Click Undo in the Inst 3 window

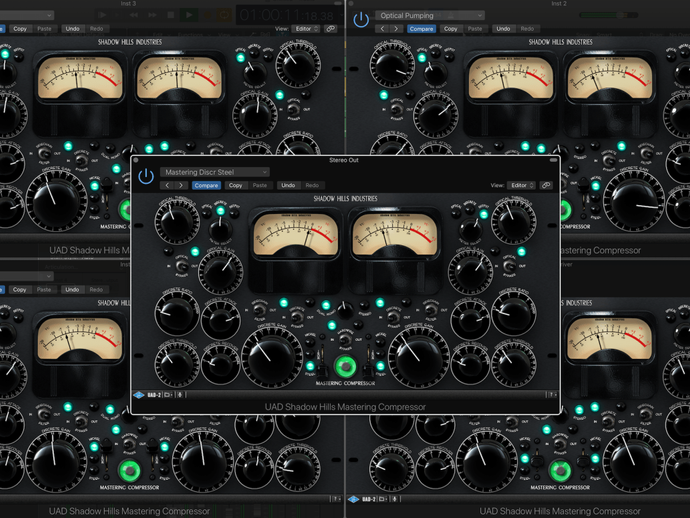pyautogui.click(x=73, y=29)
